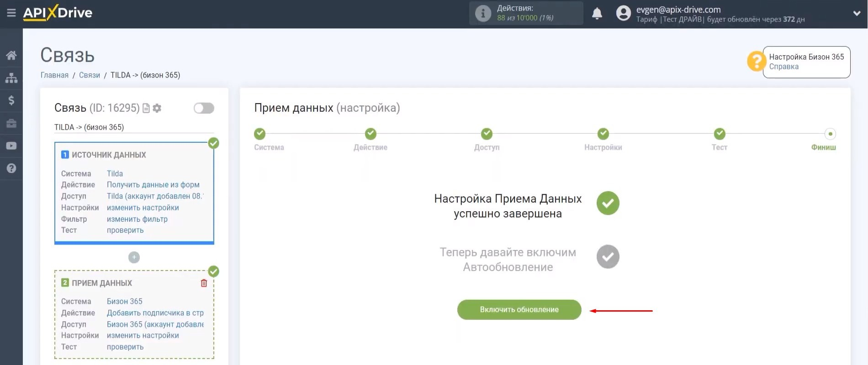Click the Настройка Бизон 365 help title

click(x=806, y=57)
